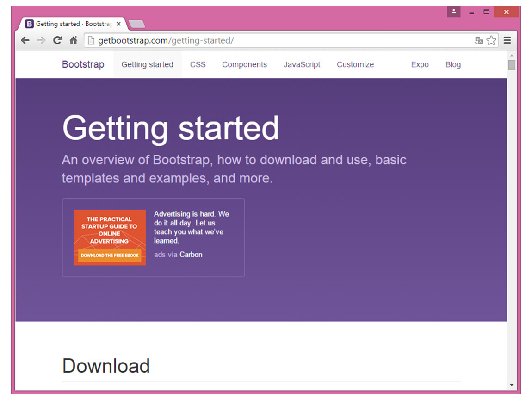The height and width of the screenshot is (400, 532).
Task: Open the user profile icon
Action: pos(453,12)
